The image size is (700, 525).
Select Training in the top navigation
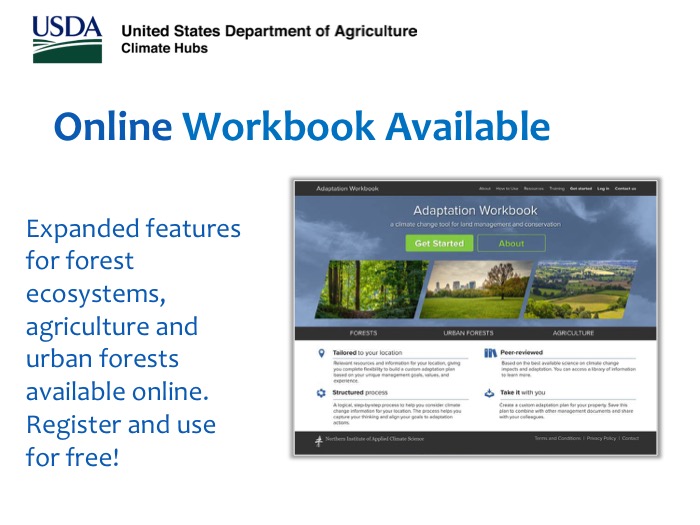[557, 188]
